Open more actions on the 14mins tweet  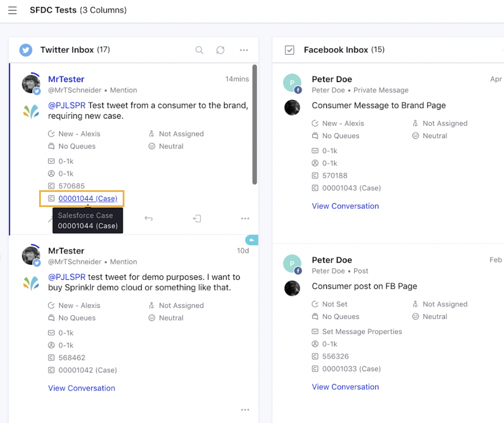245,219
